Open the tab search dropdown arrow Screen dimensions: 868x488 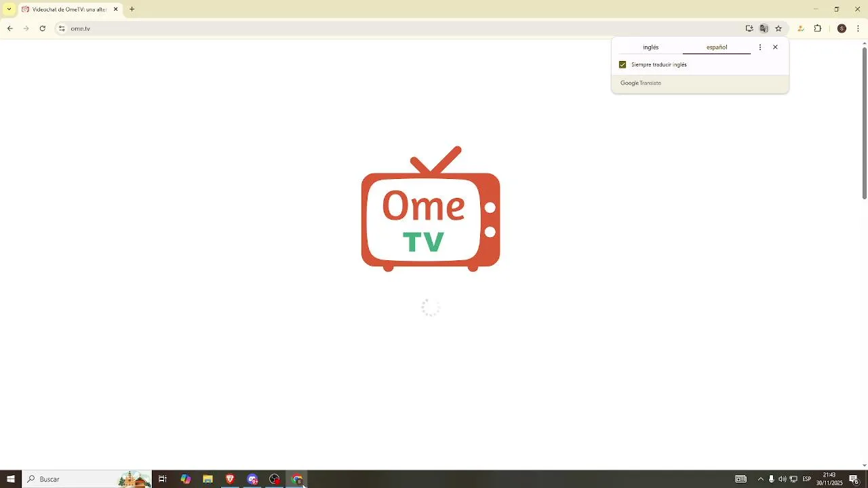(9, 9)
